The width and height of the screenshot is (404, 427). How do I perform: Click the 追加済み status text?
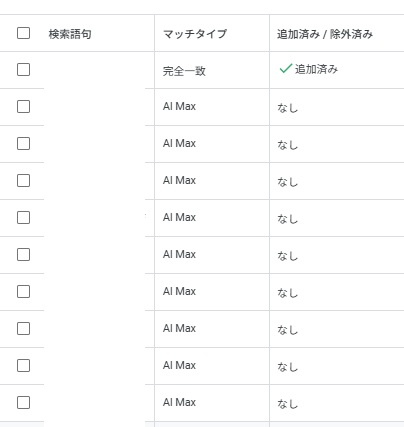(x=316, y=69)
